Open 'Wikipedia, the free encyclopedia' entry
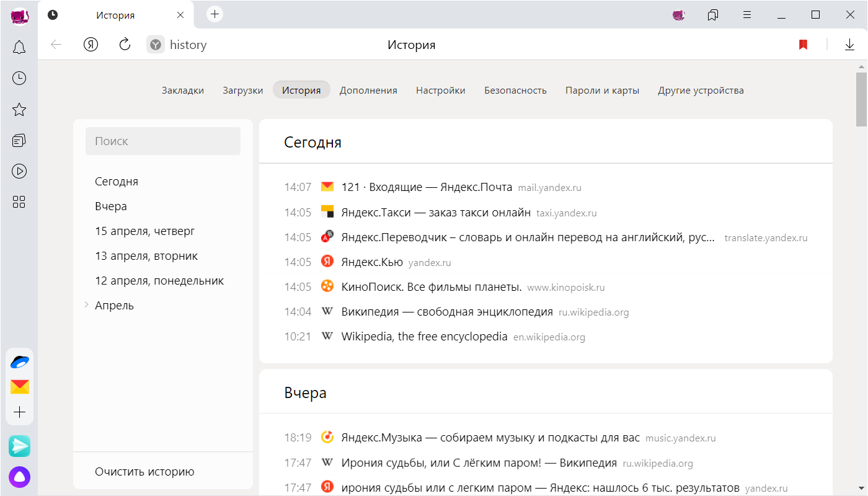 [424, 337]
